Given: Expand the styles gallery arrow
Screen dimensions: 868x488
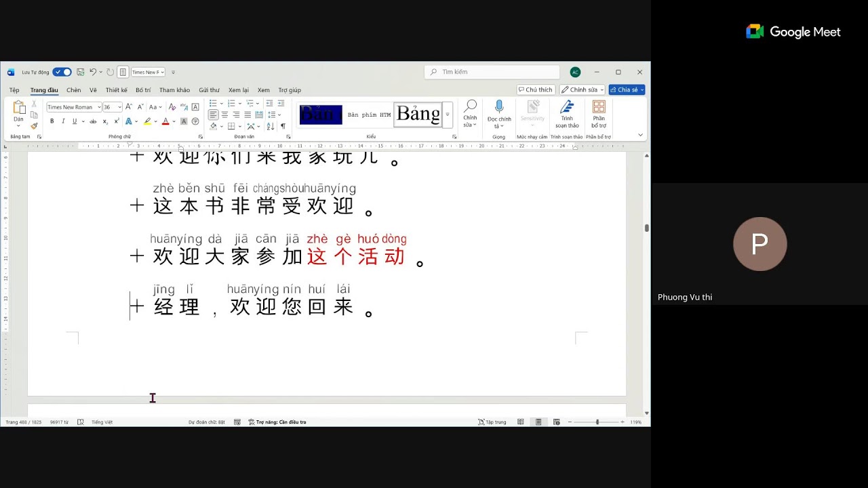Looking at the screenshot, I should [x=448, y=115].
